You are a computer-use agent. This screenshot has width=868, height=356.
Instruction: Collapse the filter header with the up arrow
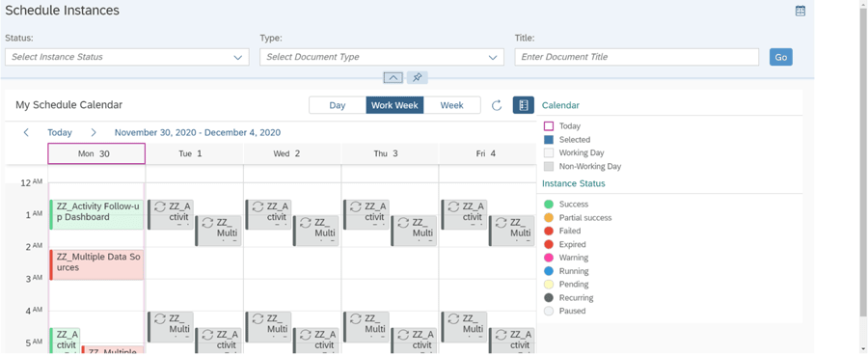click(x=393, y=78)
